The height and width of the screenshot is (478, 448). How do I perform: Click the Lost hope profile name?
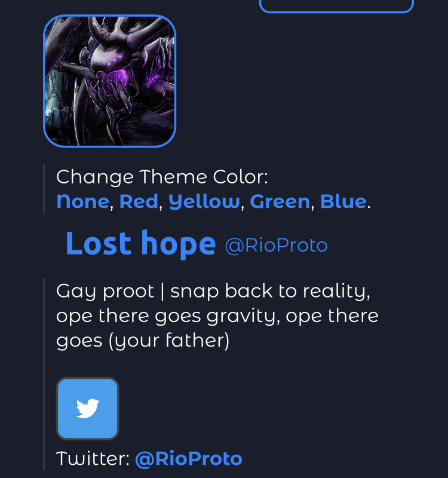pos(141,244)
